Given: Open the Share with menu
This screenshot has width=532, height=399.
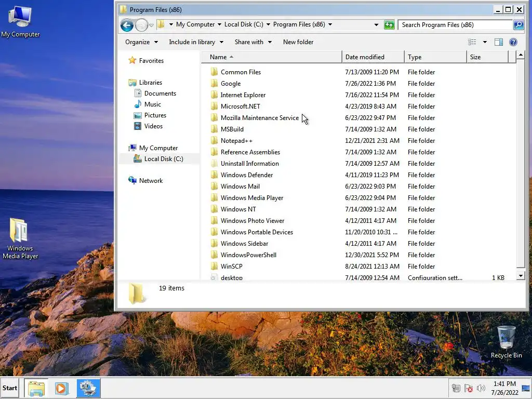Looking at the screenshot, I should click(x=253, y=42).
